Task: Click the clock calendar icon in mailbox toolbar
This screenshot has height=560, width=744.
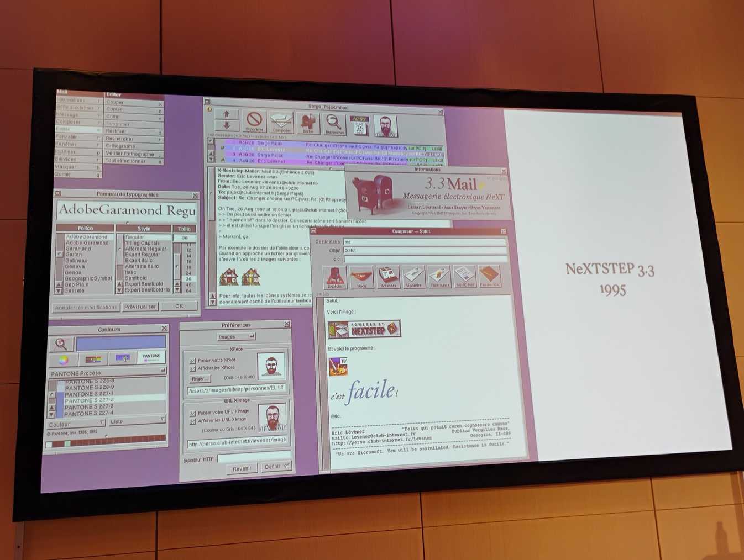Action: tap(359, 126)
